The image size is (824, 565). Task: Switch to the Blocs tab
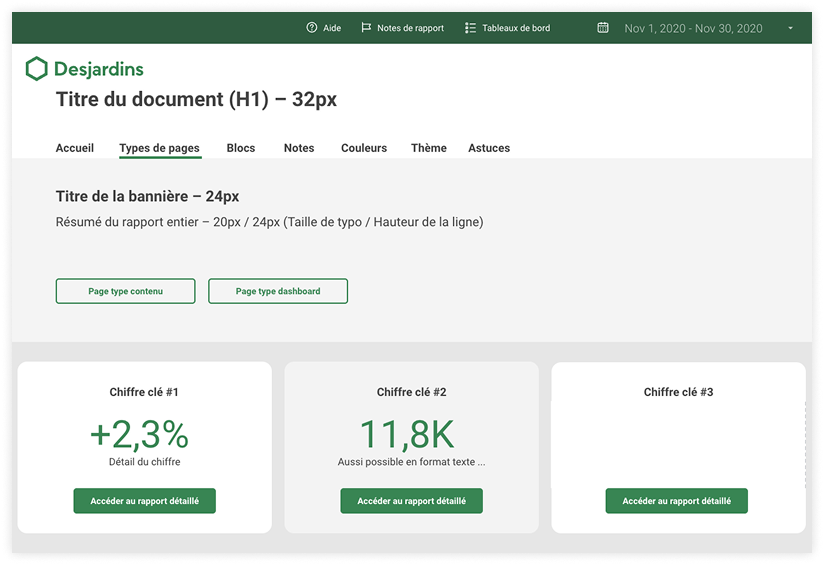[x=241, y=148]
